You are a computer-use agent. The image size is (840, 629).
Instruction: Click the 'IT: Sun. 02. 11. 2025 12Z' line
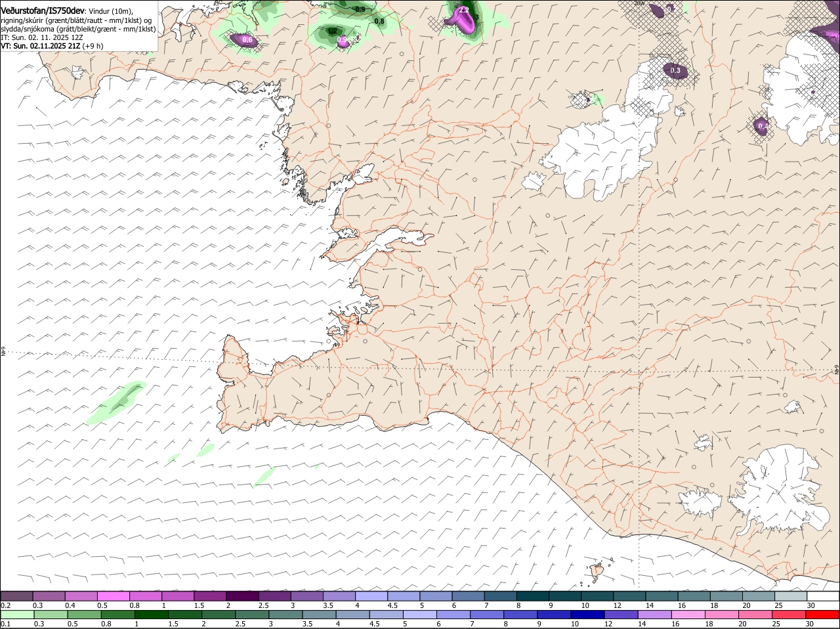(41, 37)
